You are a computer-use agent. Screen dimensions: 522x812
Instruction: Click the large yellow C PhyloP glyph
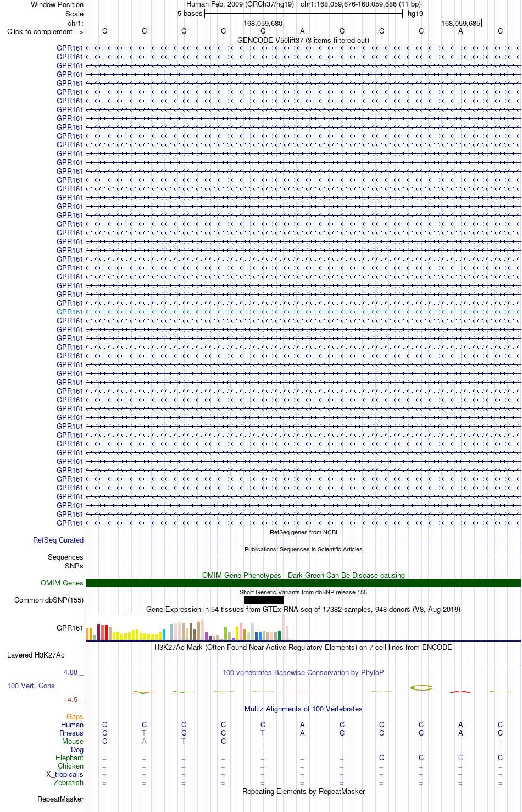pos(421,687)
